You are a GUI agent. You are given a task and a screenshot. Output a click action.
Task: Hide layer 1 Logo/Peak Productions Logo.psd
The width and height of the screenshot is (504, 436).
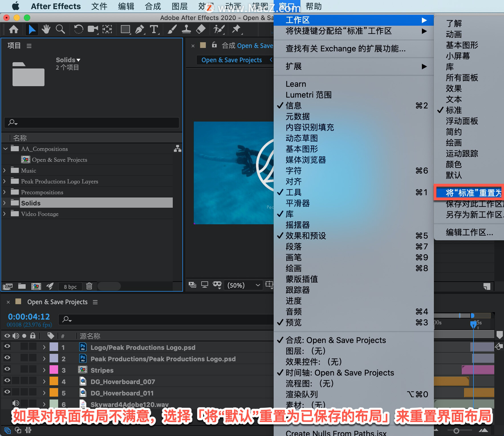(x=7, y=346)
